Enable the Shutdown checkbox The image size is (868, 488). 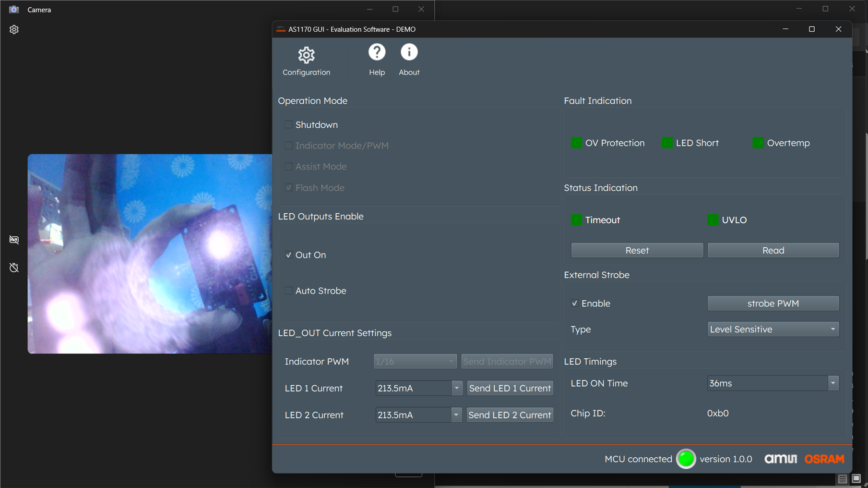point(288,125)
